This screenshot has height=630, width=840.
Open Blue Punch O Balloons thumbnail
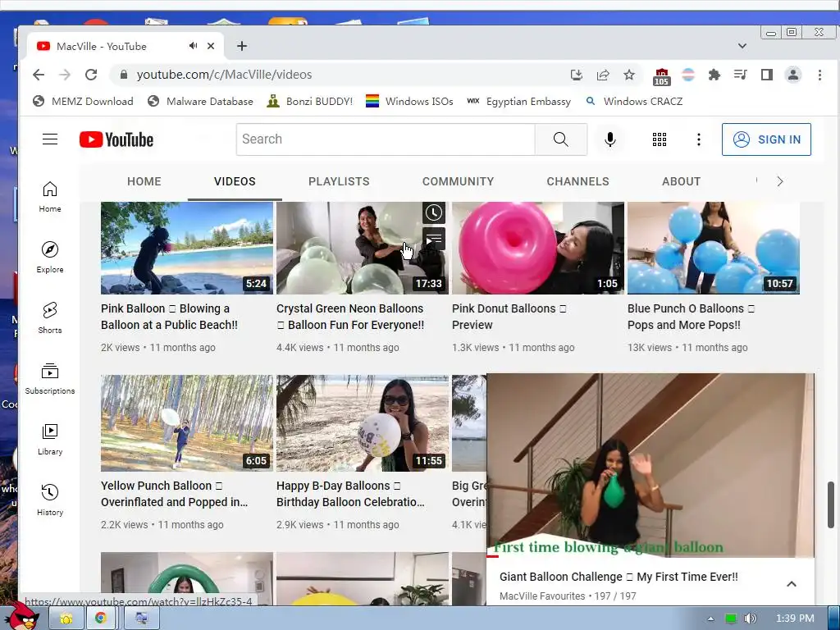pos(714,248)
